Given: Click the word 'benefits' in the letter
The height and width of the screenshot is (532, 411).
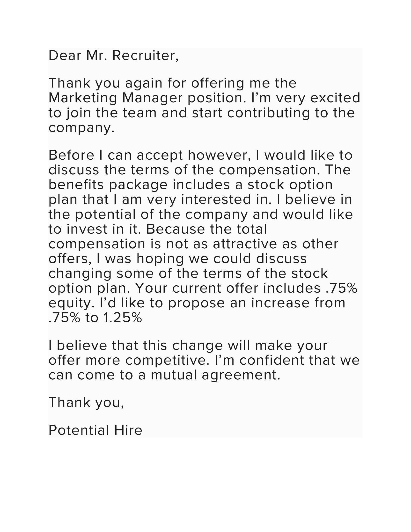Looking at the screenshot, I should [x=76, y=185].
